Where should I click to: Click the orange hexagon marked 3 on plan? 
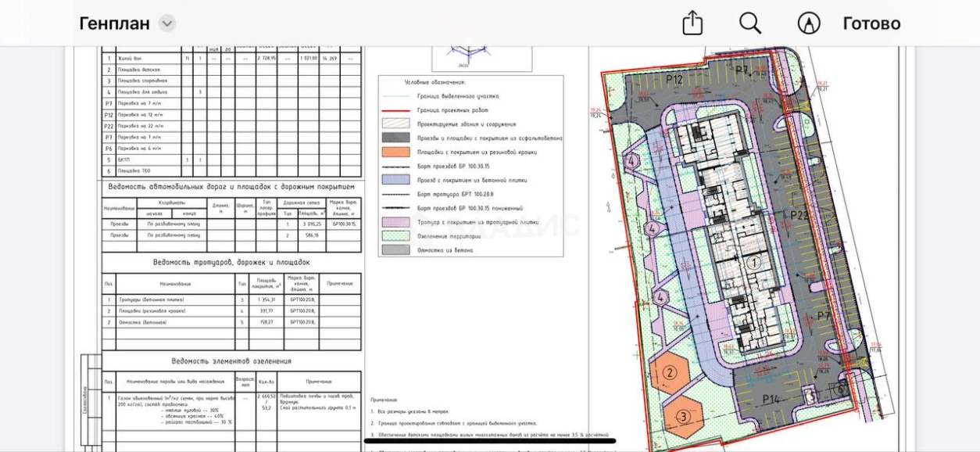683,416
